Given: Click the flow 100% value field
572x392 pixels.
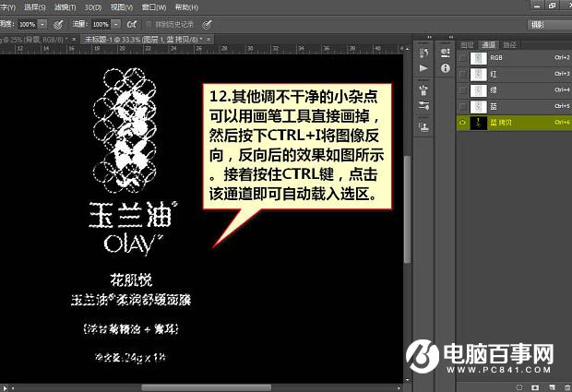Looking at the screenshot, I should coord(101,24).
